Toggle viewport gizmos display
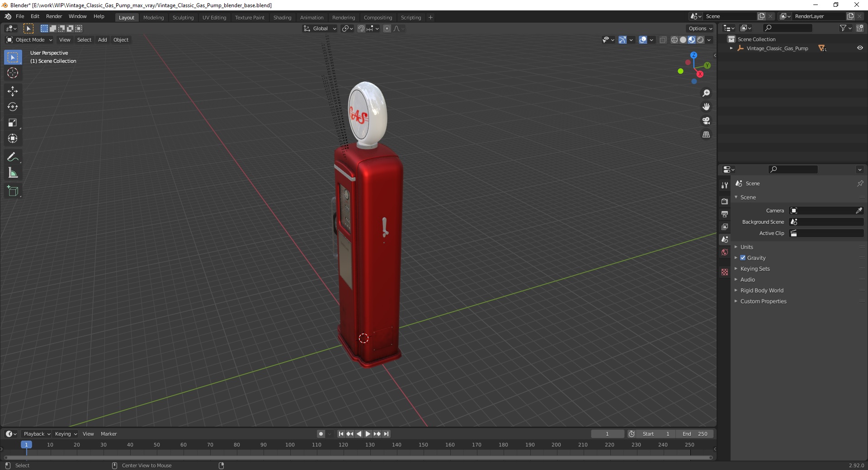 pyautogui.click(x=623, y=40)
